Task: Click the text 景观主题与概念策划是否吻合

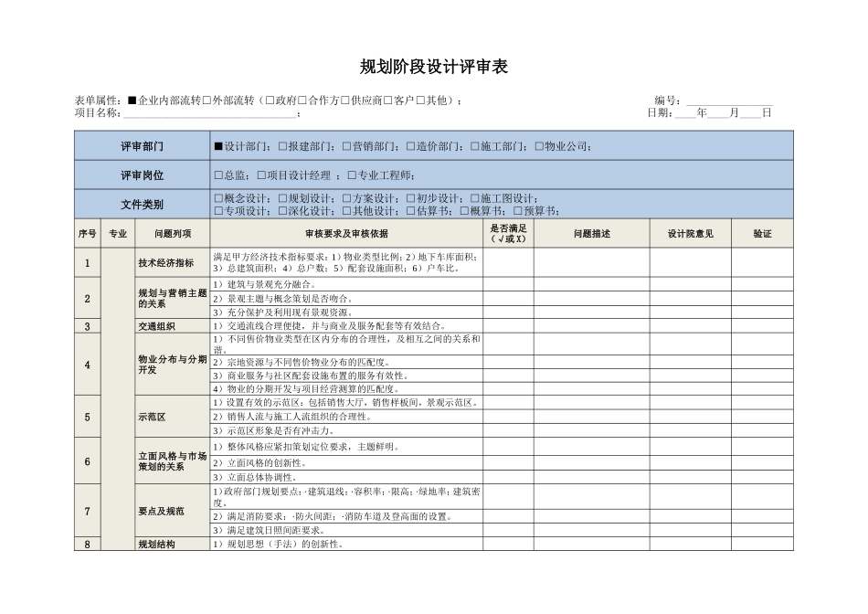Action: (x=291, y=299)
